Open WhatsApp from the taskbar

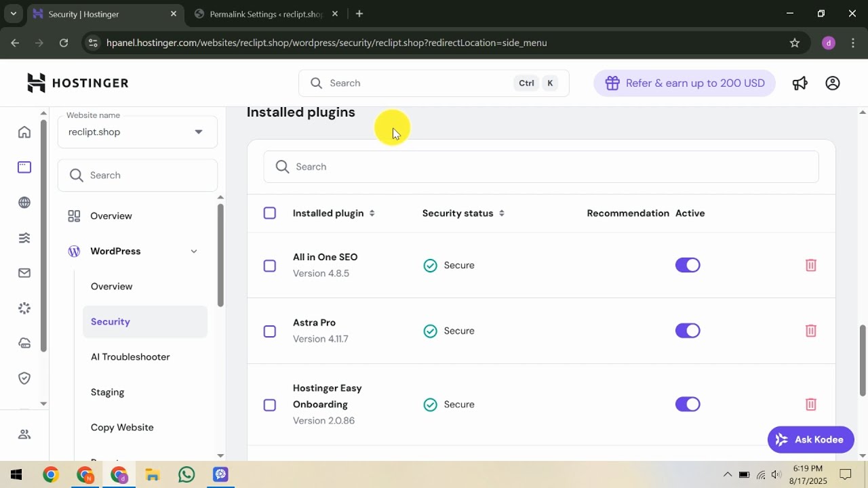click(186, 474)
